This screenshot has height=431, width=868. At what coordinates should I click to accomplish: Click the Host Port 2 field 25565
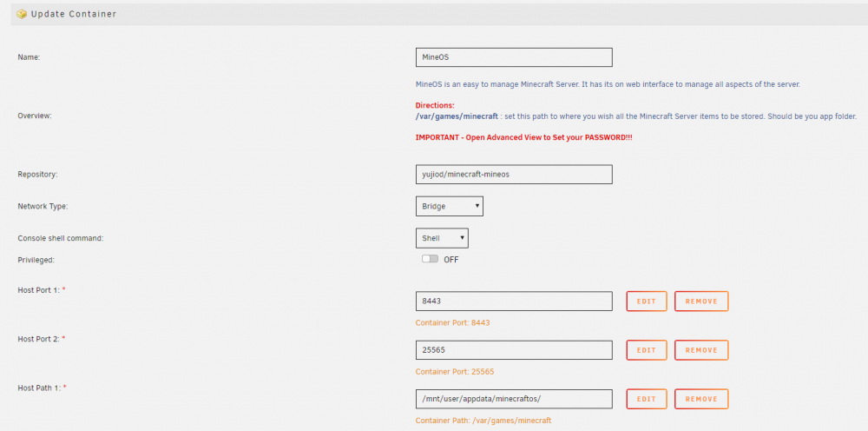tap(514, 350)
